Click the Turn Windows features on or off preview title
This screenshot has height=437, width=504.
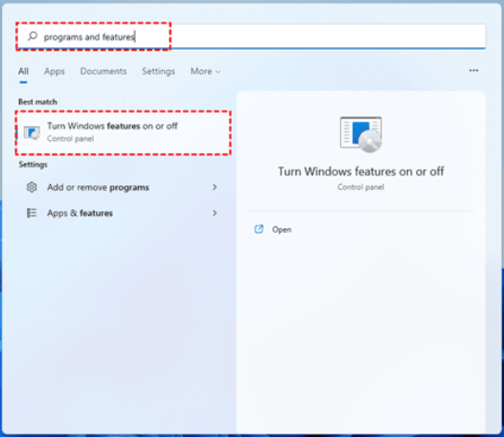[361, 172]
